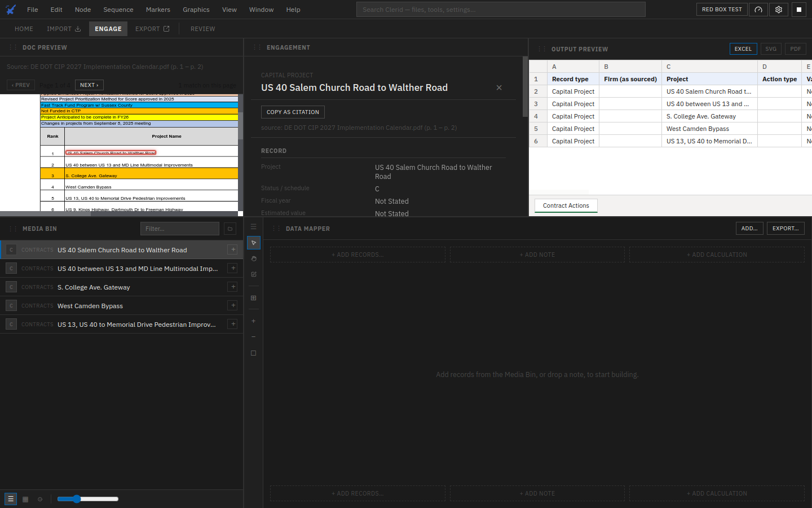Toggle the grid layout tool
812x508 pixels.
(x=254, y=298)
